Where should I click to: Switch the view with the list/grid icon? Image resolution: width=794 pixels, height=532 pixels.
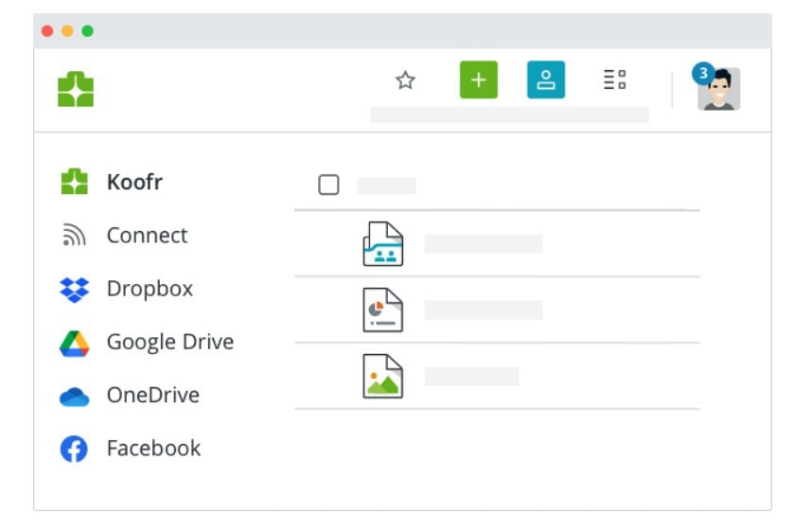coord(614,80)
